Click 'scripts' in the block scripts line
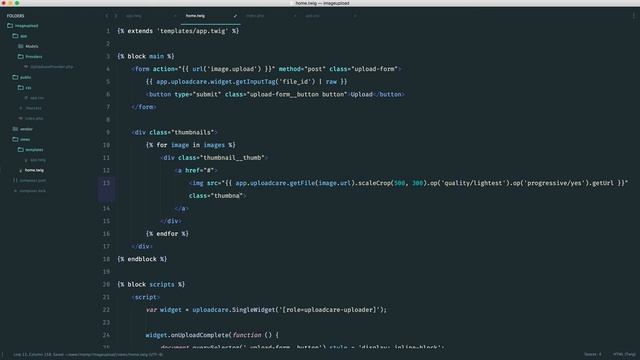This screenshot has width=640, height=360. click(x=162, y=284)
